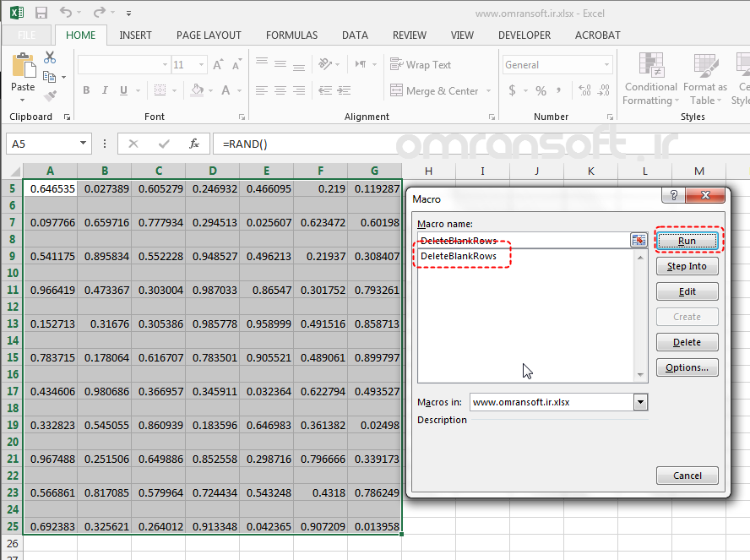
Task: Select Bottom Align icon
Action: 299,66
